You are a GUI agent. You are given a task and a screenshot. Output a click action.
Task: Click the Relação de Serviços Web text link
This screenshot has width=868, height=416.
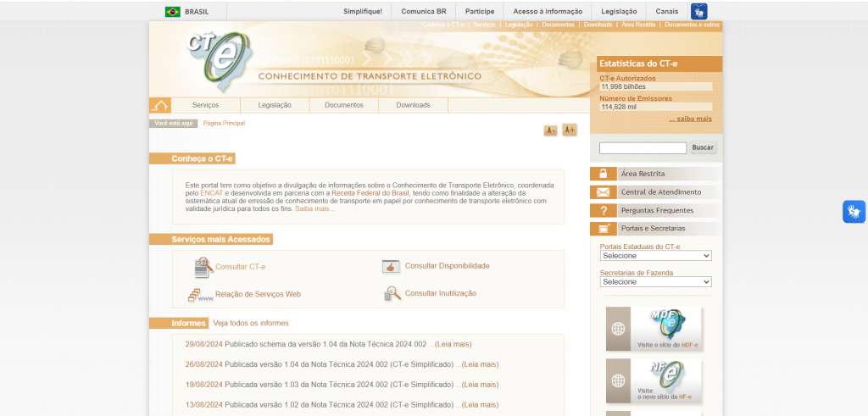(x=258, y=294)
